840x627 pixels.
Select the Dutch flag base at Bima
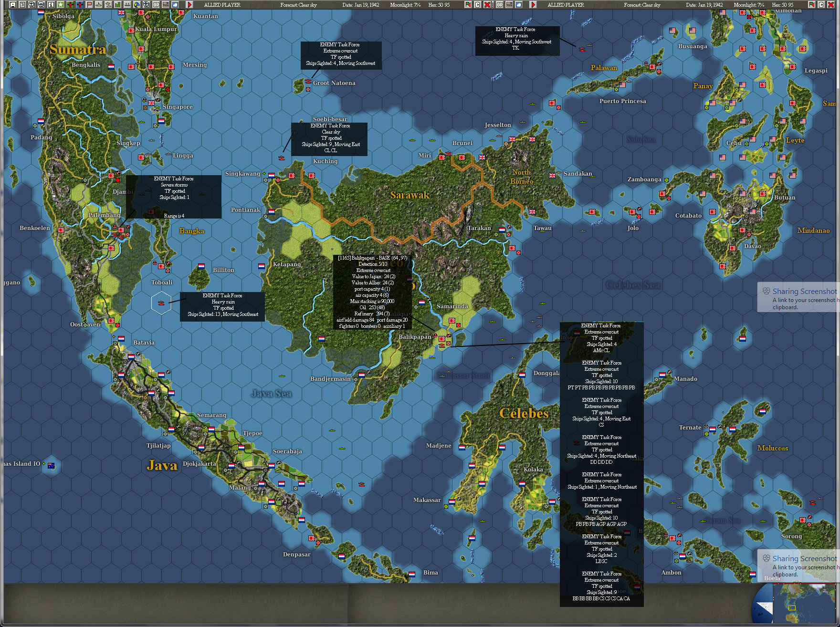[x=412, y=575]
